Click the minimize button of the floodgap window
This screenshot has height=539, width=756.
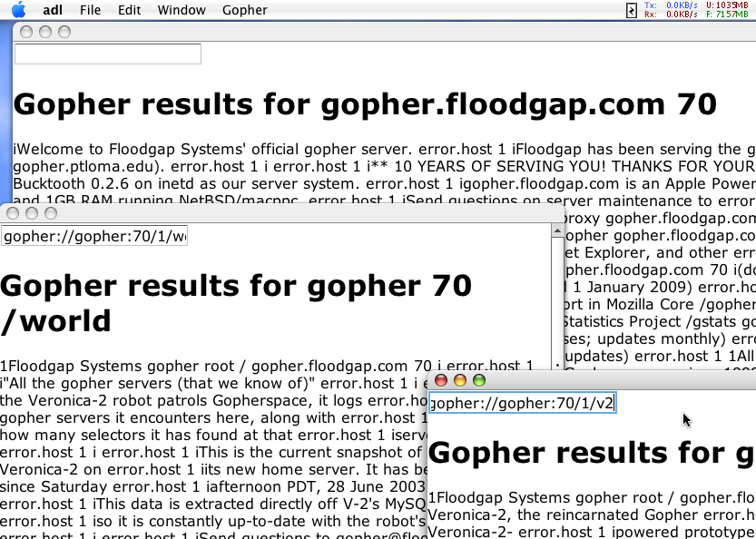44,32
